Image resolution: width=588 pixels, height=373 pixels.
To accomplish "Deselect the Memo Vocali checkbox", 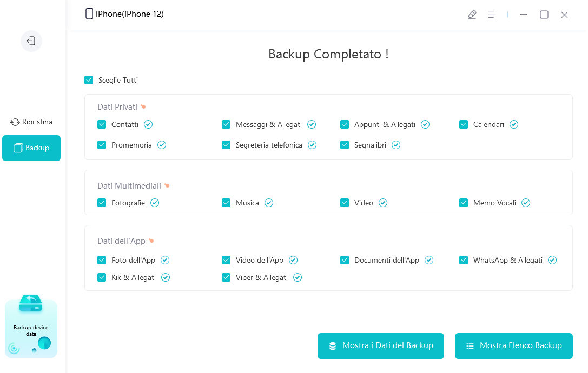I will click(x=464, y=203).
